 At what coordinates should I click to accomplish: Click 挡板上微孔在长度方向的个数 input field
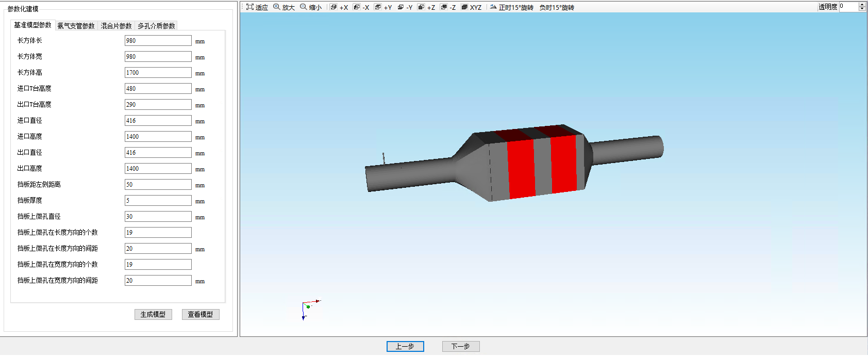158,233
